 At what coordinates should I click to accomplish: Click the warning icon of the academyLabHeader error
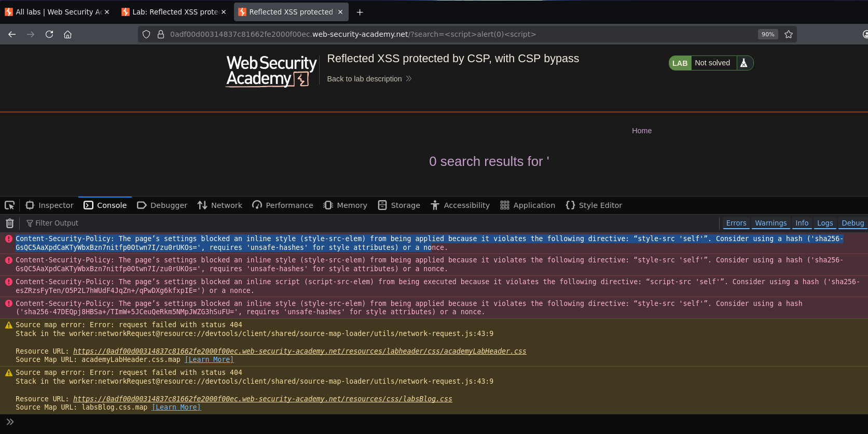pyautogui.click(x=9, y=325)
